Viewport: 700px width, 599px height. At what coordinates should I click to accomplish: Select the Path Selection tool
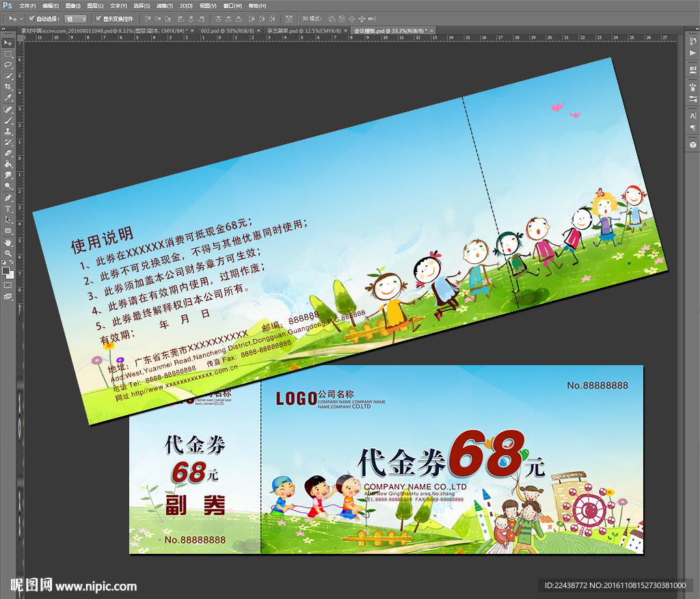tap(8, 219)
